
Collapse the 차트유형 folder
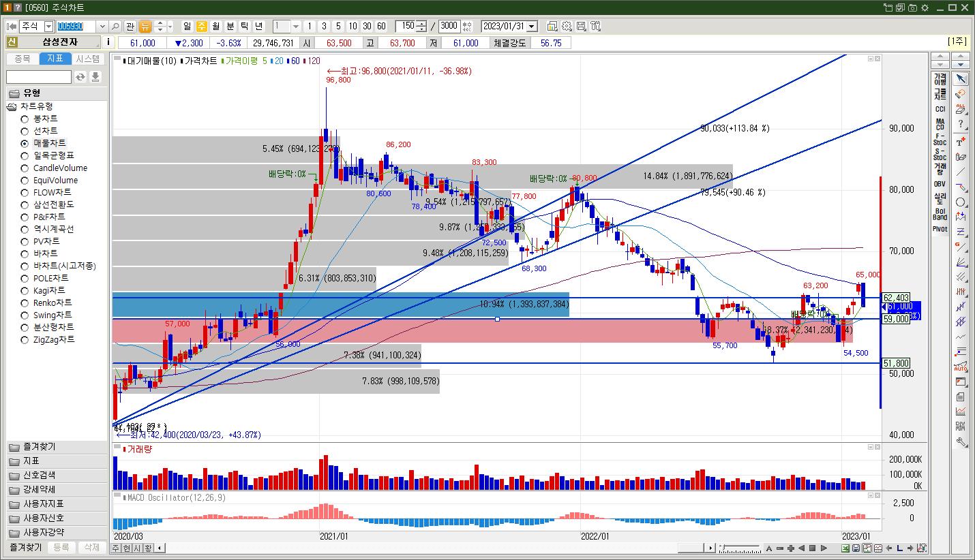click(12, 106)
